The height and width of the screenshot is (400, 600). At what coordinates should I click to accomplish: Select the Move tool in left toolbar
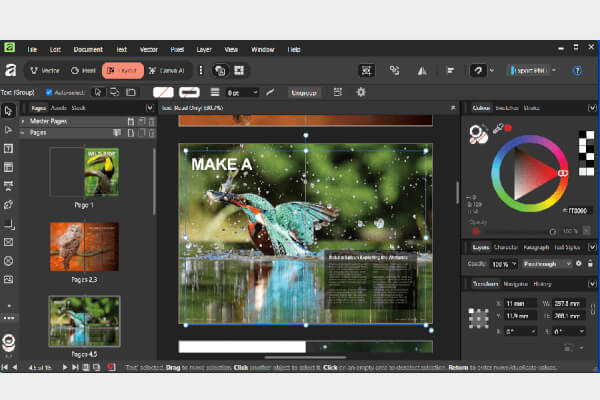[8, 111]
